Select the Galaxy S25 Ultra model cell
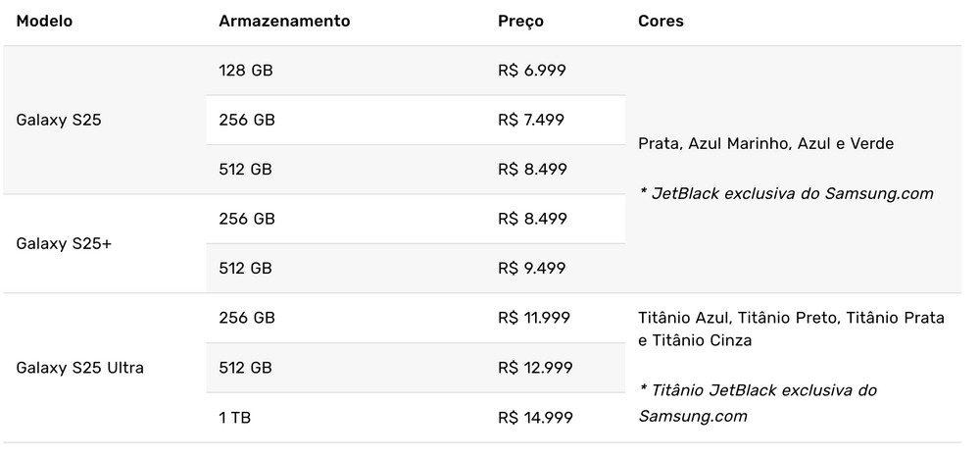Viewport: 980px width, 457px height. (x=80, y=368)
